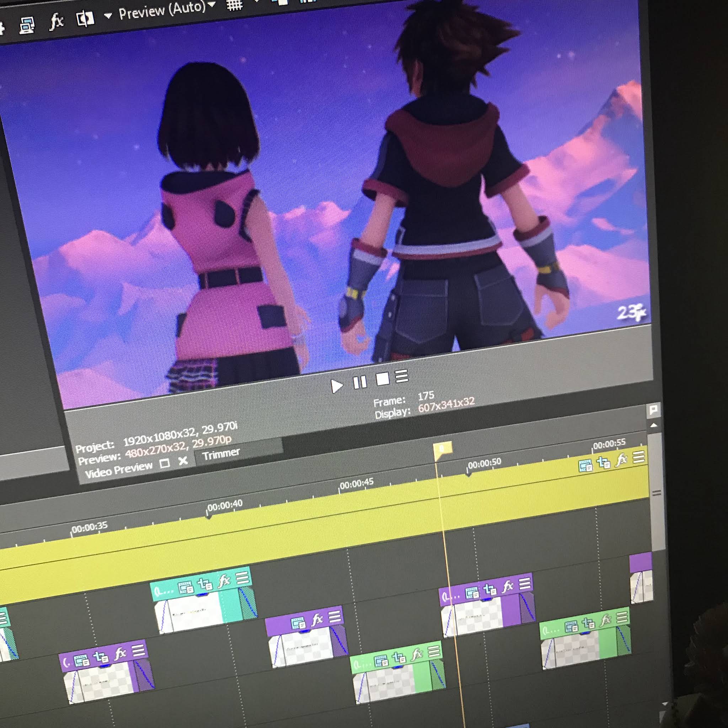Toggle the split screen view button
Screen dimensions: 728x728
click(85, 18)
